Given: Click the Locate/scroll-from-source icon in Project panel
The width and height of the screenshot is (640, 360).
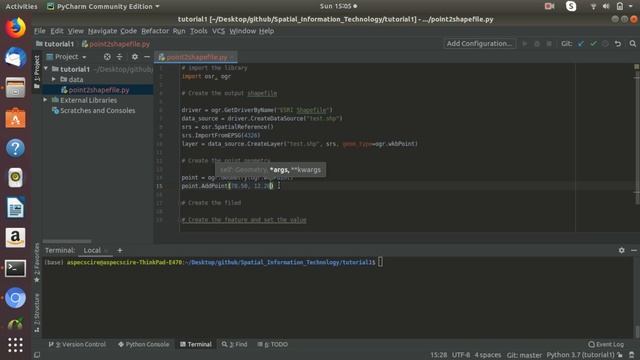Looking at the screenshot, I should pos(107,57).
